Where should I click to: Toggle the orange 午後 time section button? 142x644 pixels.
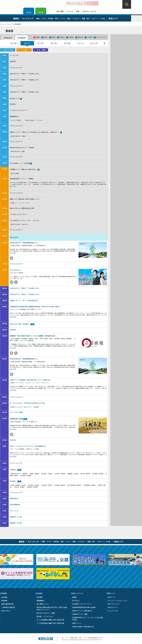point(24,50)
